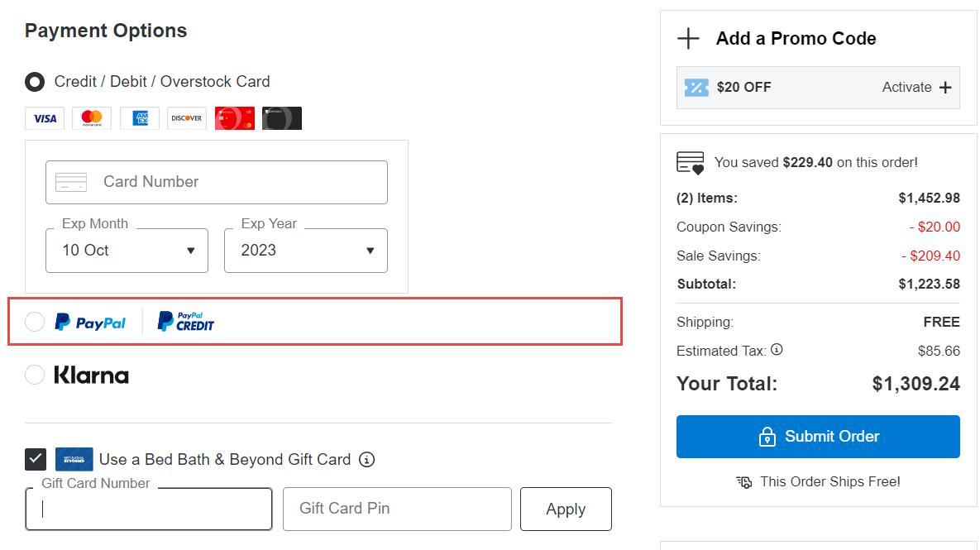The image size is (980, 550).
Task: Open the Estimated Tax info tooltip
Action: (776, 349)
